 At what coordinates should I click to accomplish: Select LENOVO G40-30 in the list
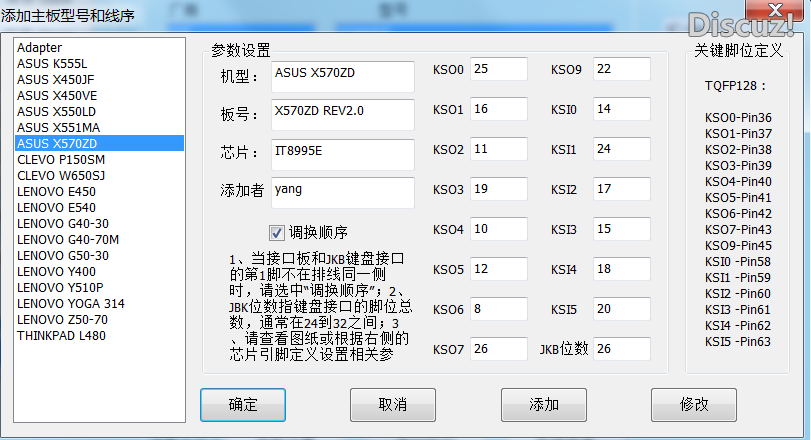99,224
